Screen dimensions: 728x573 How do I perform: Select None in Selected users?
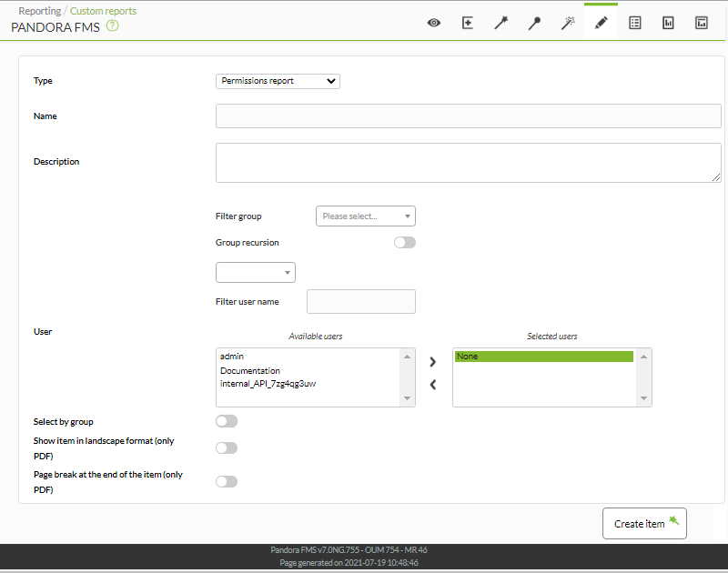click(543, 357)
